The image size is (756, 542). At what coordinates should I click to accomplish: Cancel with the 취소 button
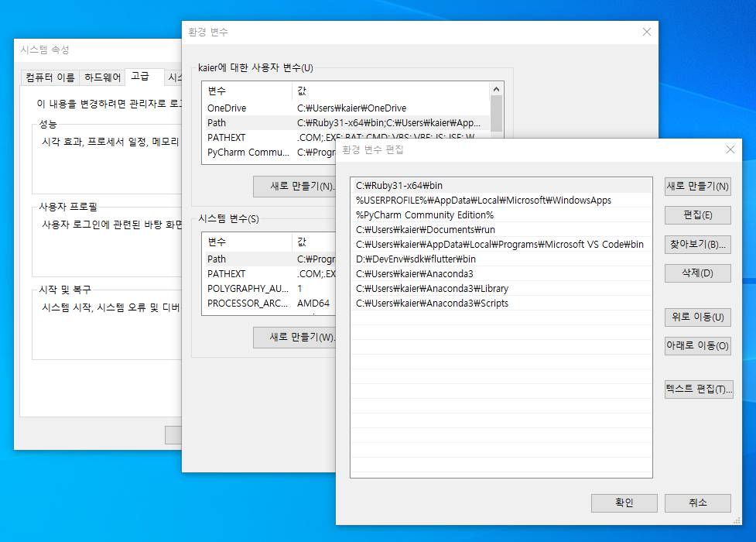pyautogui.click(x=697, y=503)
